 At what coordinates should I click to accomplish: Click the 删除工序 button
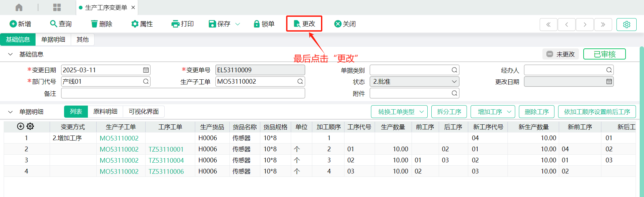pos(537,112)
